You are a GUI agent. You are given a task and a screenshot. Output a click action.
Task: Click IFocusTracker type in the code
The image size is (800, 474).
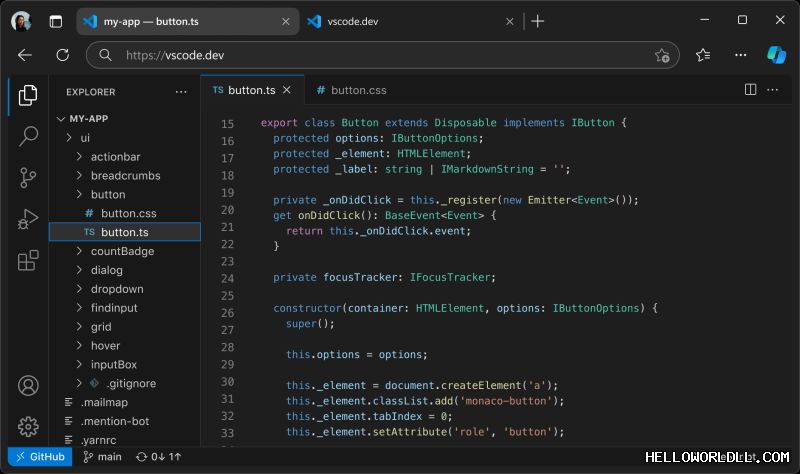pyautogui.click(x=450, y=278)
